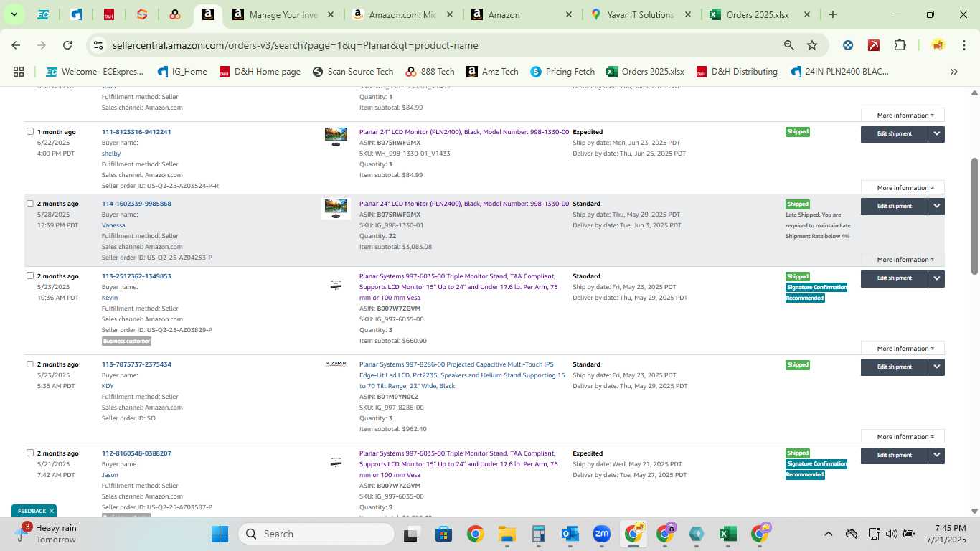Viewport: 980px width, 551px height.
Task: Open File Explorer from the taskbar
Action: tap(507, 534)
